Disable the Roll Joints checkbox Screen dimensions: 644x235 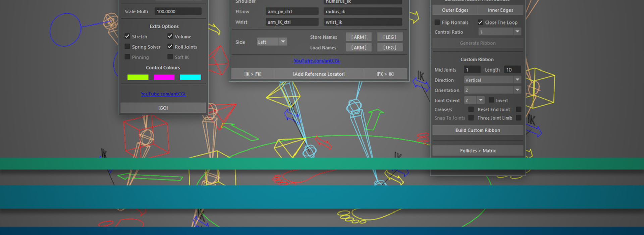170,47
